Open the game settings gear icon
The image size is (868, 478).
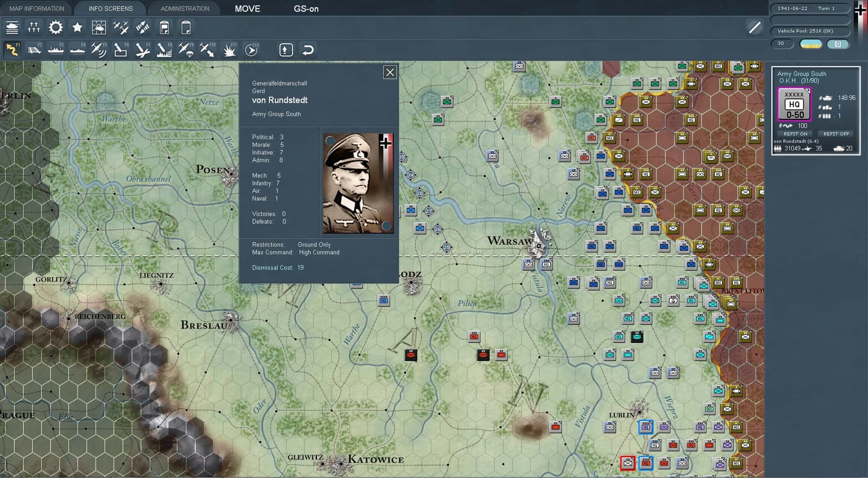(56, 28)
